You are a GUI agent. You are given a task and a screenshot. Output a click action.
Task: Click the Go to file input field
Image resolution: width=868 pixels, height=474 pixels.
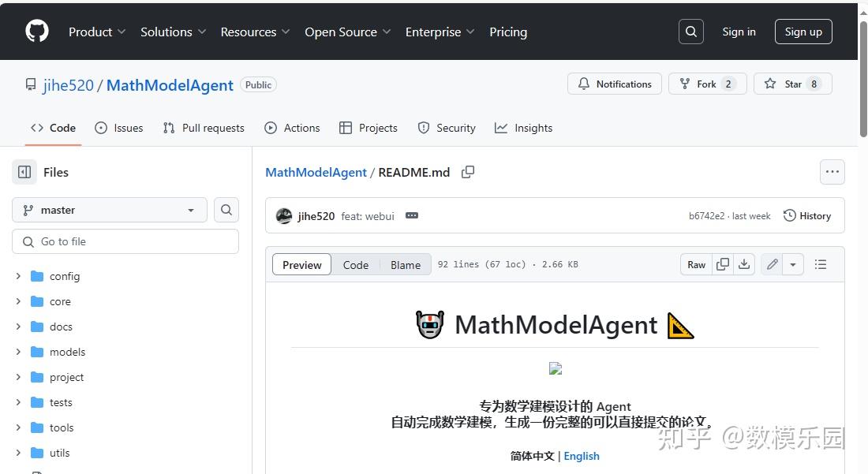click(125, 241)
